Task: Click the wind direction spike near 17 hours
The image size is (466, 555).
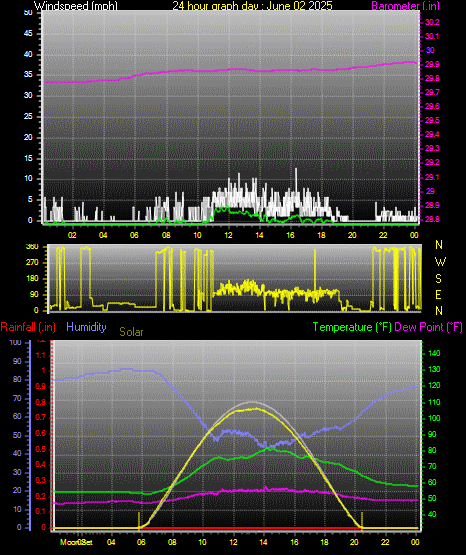Action: tap(315, 269)
